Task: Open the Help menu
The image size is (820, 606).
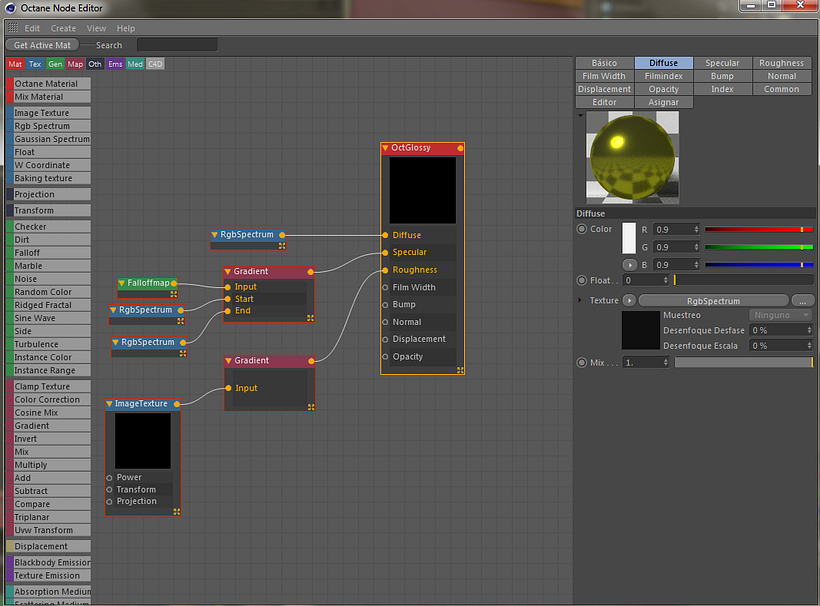Action: [126, 28]
